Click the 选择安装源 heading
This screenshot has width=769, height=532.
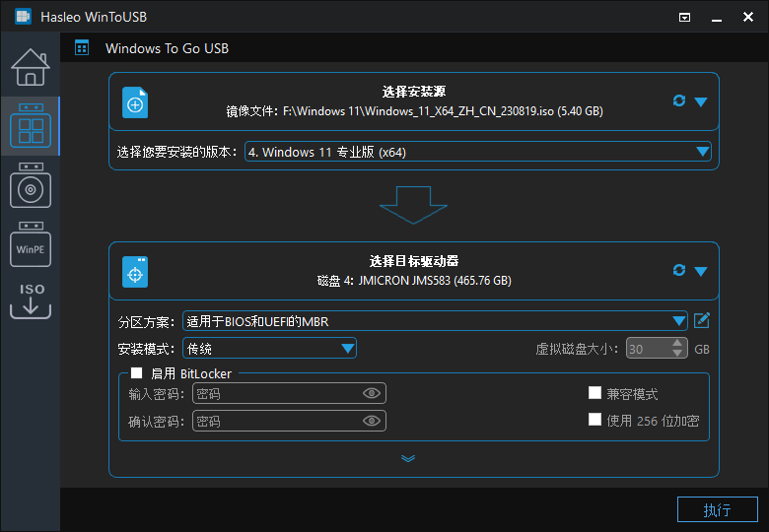pos(414,92)
